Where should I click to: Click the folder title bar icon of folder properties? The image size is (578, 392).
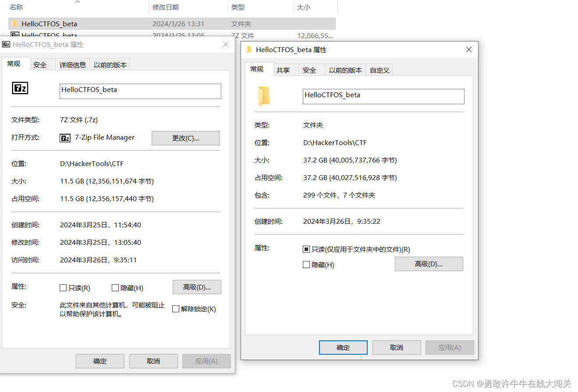pyautogui.click(x=249, y=49)
